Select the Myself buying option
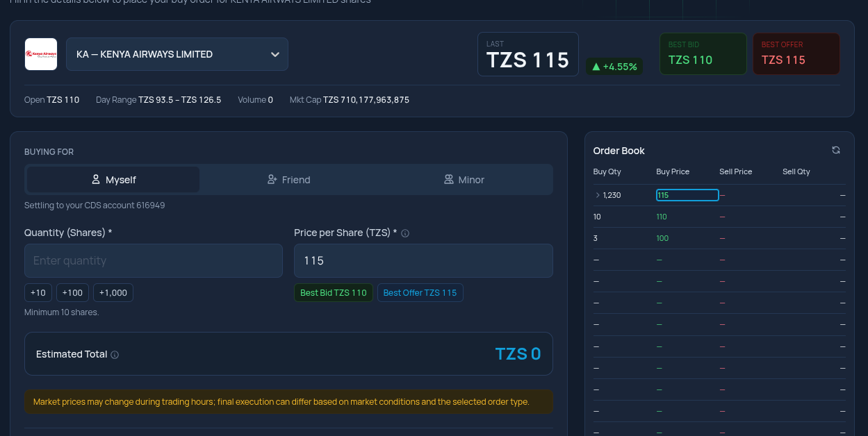 [x=113, y=180]
